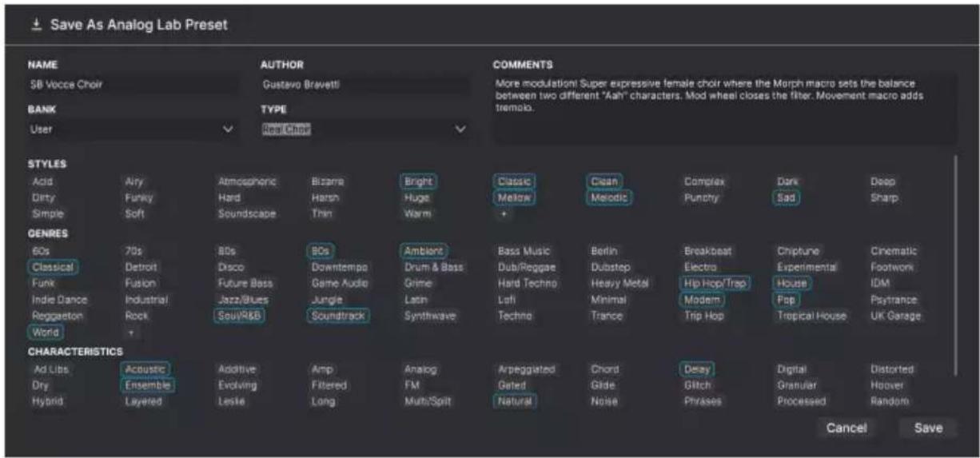Select the Psytrance genre tag
Screen dimensions: 980x458
(894, 300)
